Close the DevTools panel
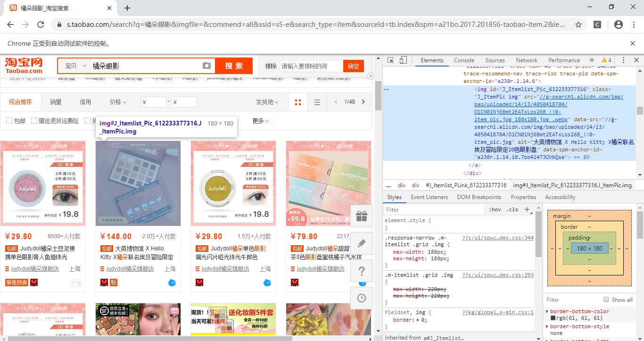The image size is (644, 341). [x=636, y=60]
